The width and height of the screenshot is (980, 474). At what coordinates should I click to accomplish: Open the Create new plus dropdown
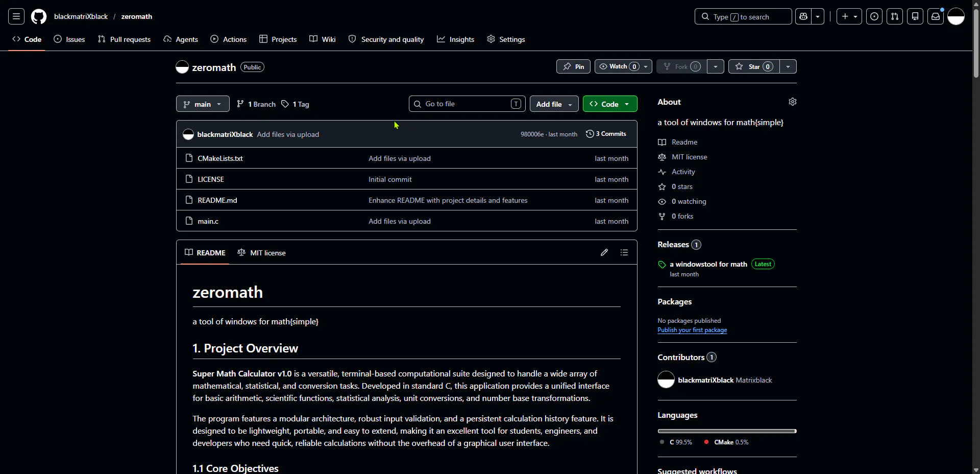click(x=849, y=16)
